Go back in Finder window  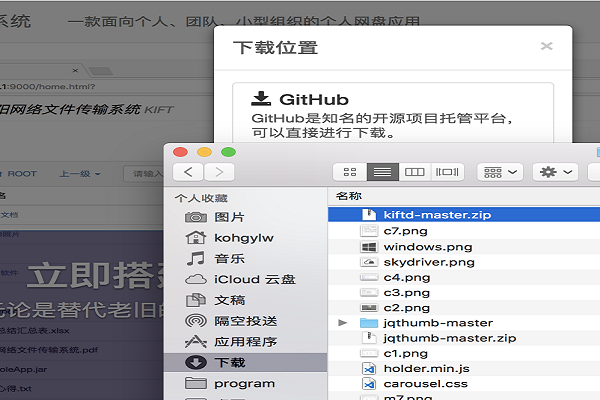pos(188,172)
